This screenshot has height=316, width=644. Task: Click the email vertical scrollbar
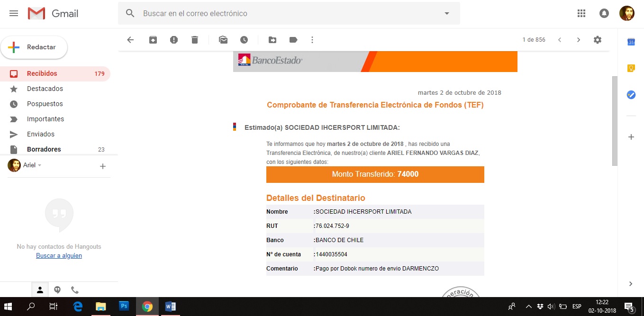point(615,121)
